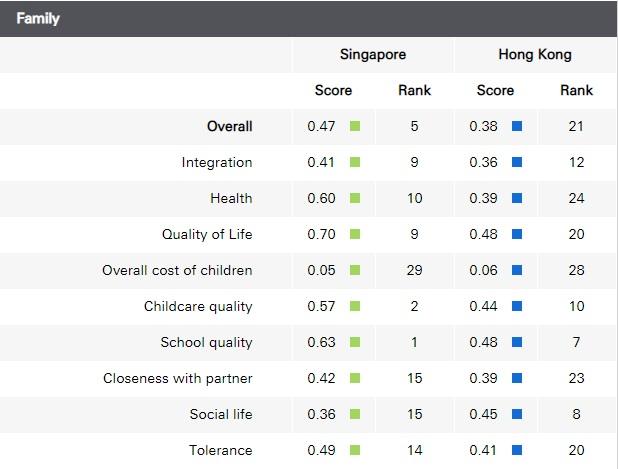Click the Hong Kong column heading
Viewport: 618px width, 469px height.
pos(535,55)
